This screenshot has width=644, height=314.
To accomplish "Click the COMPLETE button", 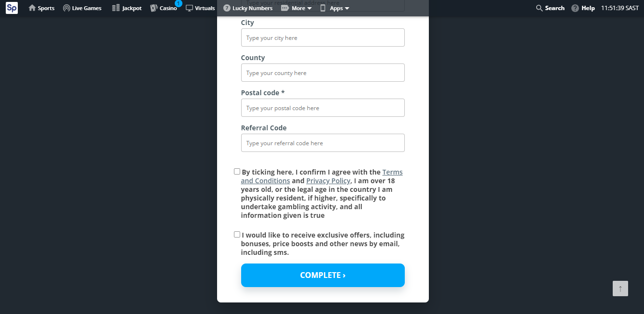I will 323,275.
